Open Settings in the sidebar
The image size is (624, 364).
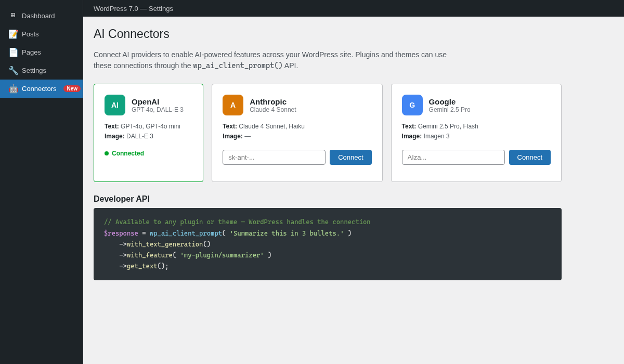[x=42, y=70]
